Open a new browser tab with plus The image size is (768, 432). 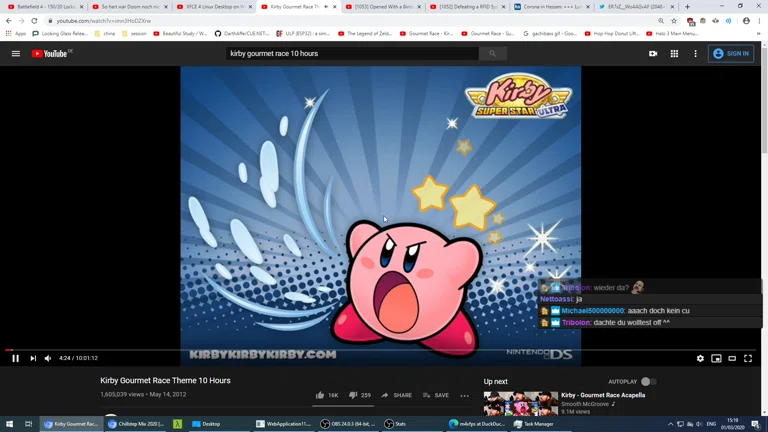click(687, 7)
